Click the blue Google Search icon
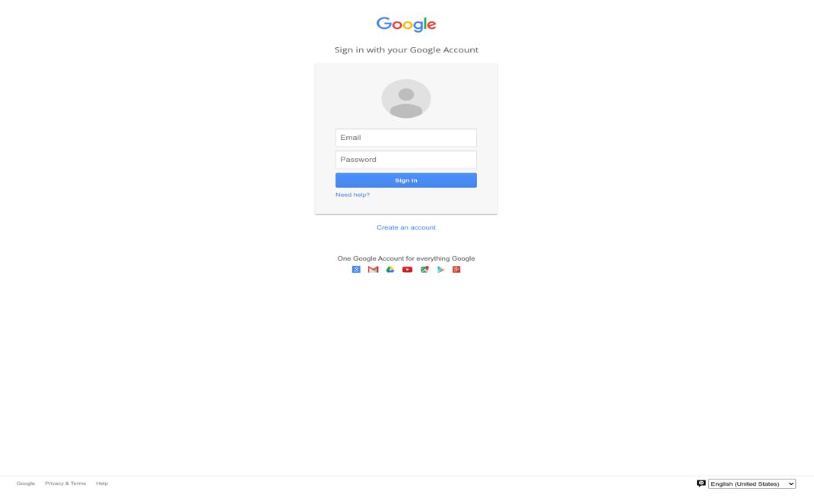This screenshot has height=504, width=814. (356, 270)
